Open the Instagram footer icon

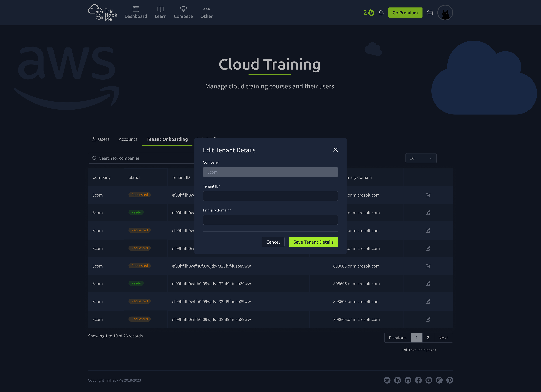(439, 380)
